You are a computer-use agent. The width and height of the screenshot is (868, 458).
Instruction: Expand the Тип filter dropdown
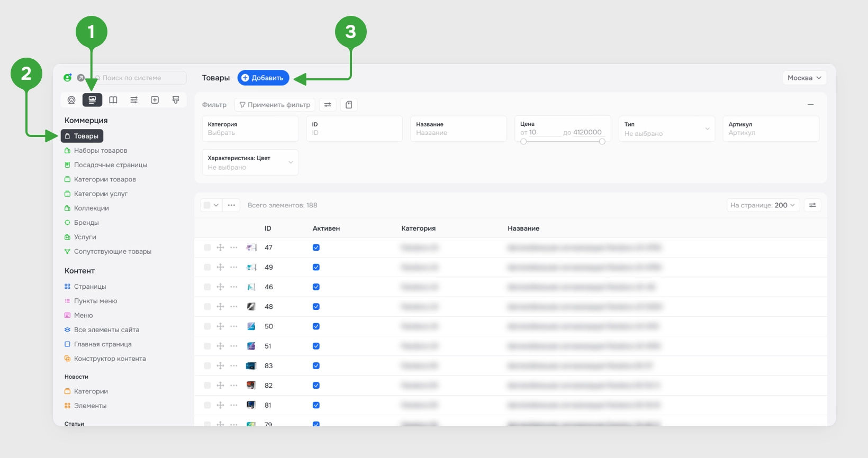pos(667,129)
